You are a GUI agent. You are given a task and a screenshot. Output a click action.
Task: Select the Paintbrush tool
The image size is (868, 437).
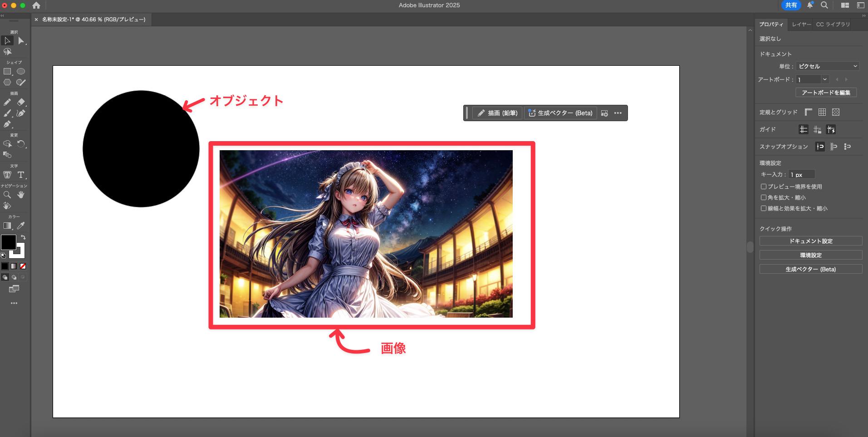coord(7,113)
